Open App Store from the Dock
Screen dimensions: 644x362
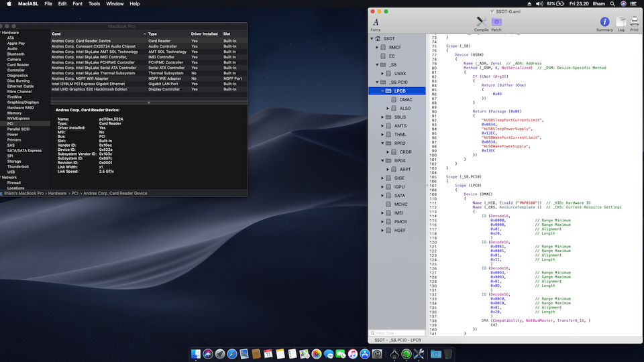click(x=365, y=354)
